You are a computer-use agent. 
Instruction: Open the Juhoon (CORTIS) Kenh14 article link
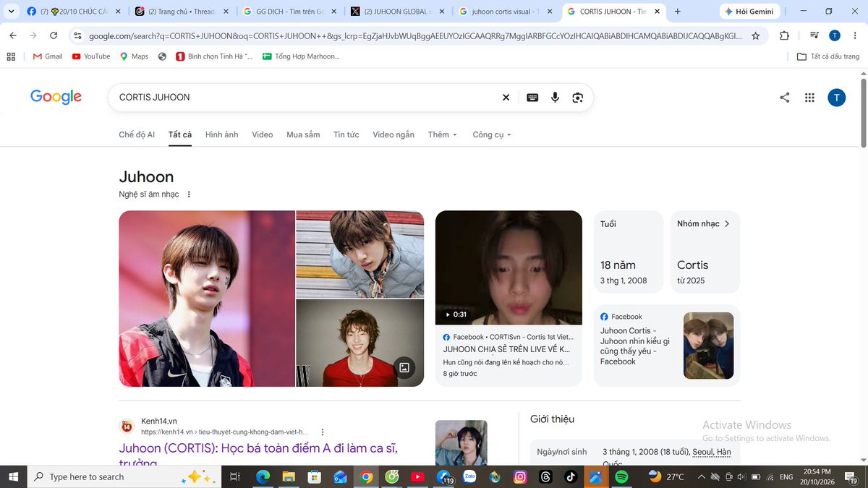(x=258, y=455)
